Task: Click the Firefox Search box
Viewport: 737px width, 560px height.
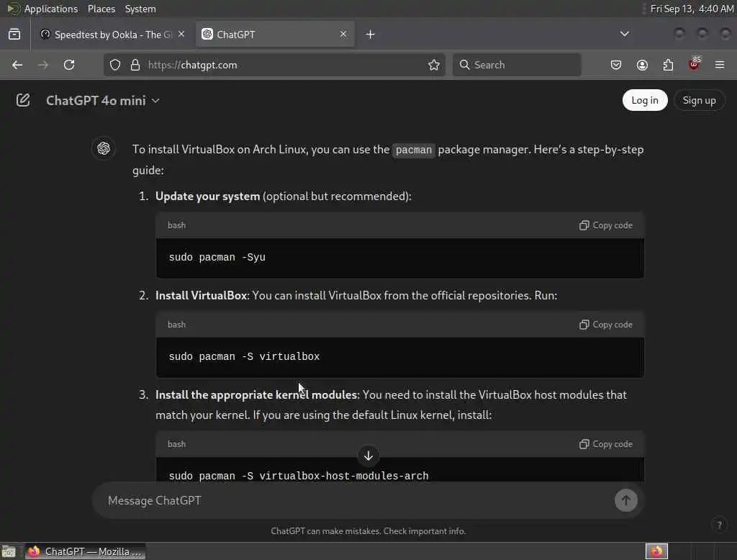Action: pyautogui.click(x=517, y=65)
